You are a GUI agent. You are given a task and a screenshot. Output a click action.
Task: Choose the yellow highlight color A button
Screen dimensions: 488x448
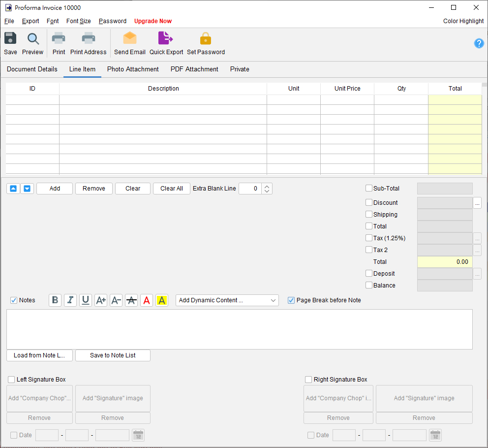(x=162, y=300)
